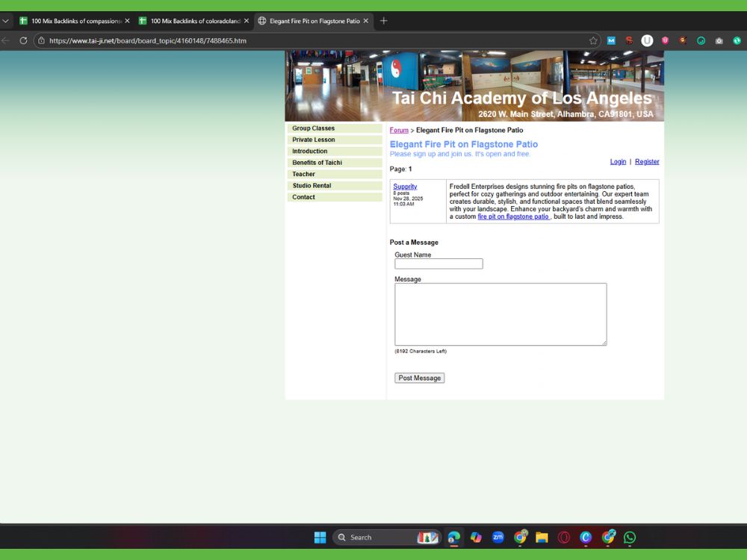Open the Teacher menu item
This screenshot has height=560, width=747.
pos(335,174)
